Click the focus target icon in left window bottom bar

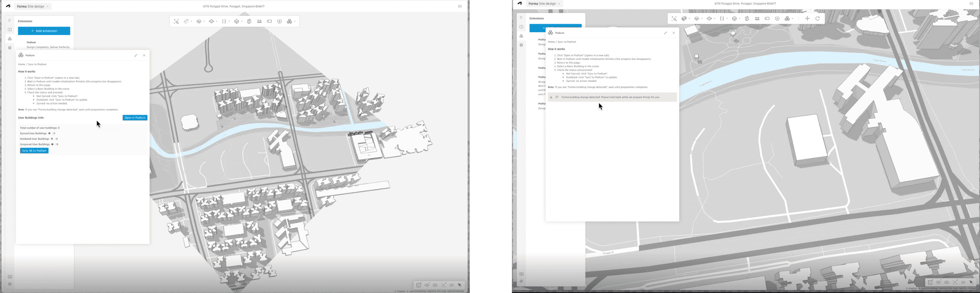[444, 285]
